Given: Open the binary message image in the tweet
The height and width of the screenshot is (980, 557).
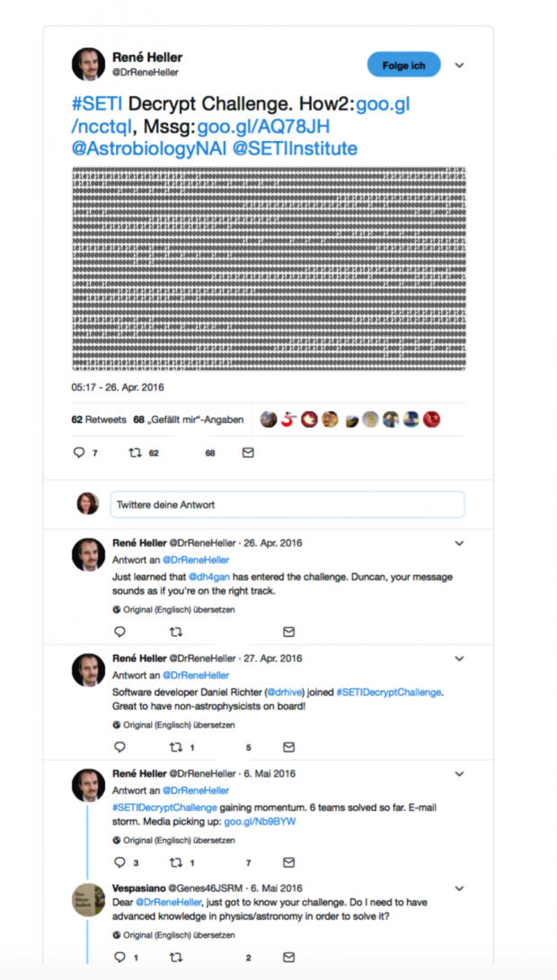Looking at the screenshot, I should pyautogui.click(x=269, y=269).
